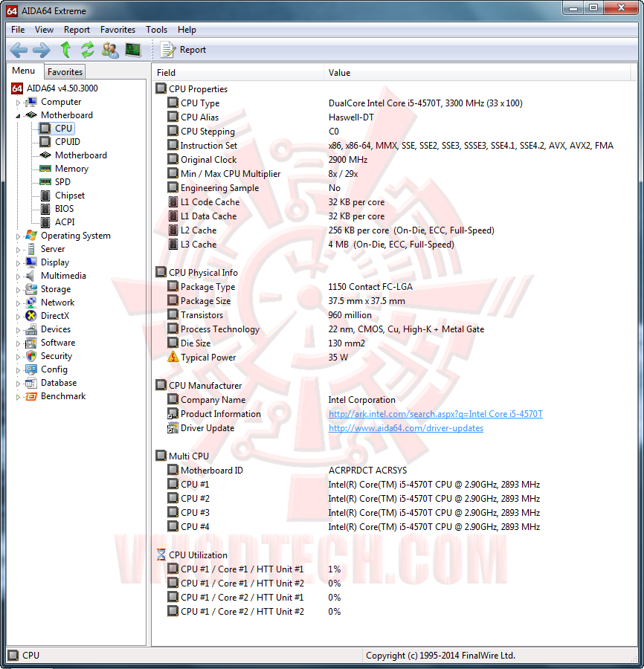Image resolution: width=644 pixels, height=669 pixels.
Task: Expand the Computer tree node
Action: tap(18, 103)
